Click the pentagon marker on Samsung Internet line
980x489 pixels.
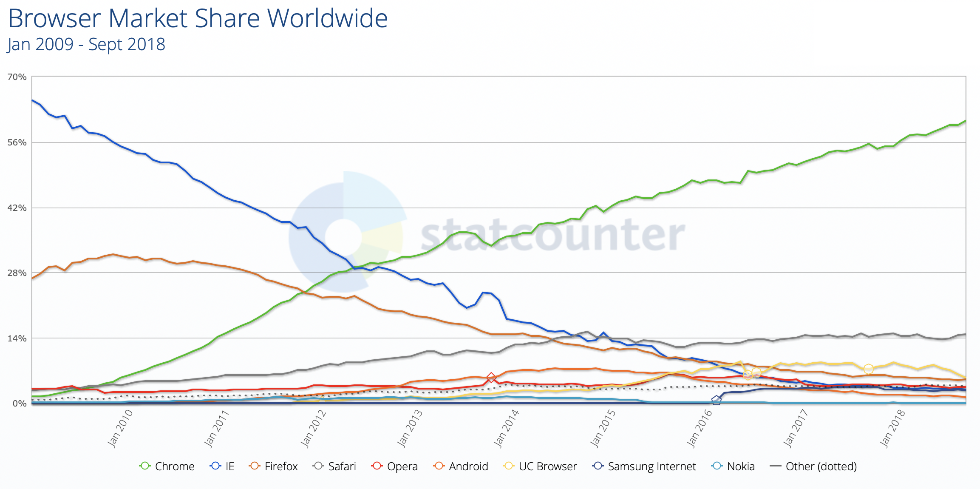[x=716, y=400]
